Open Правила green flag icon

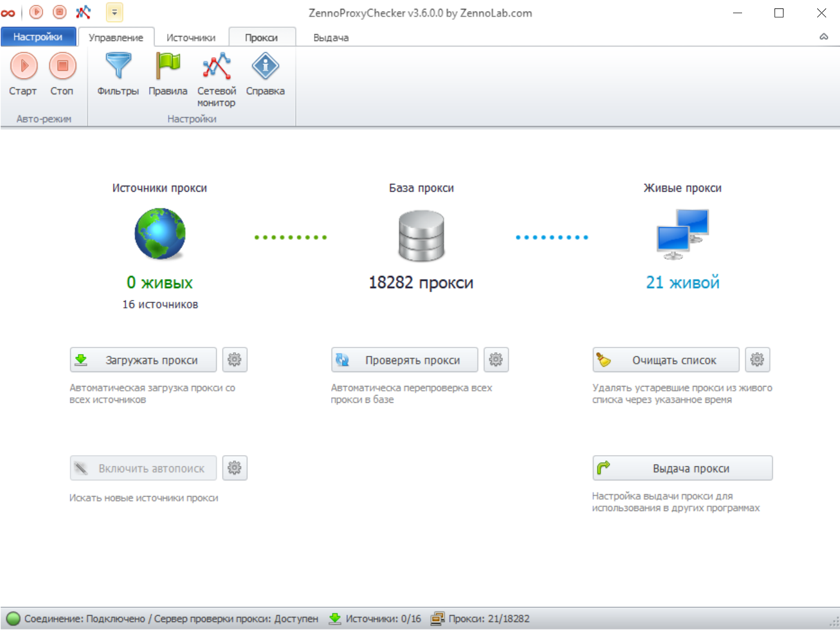point(168,66)
